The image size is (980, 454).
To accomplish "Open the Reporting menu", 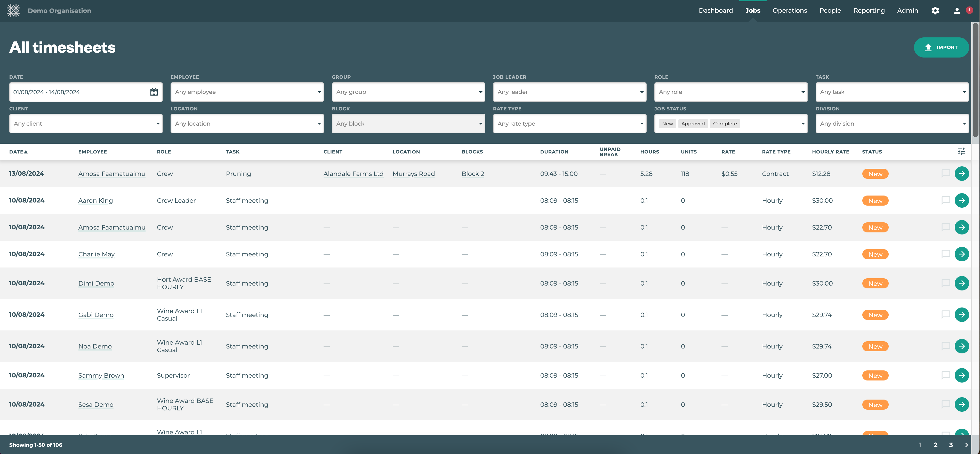I will [869, 11].
